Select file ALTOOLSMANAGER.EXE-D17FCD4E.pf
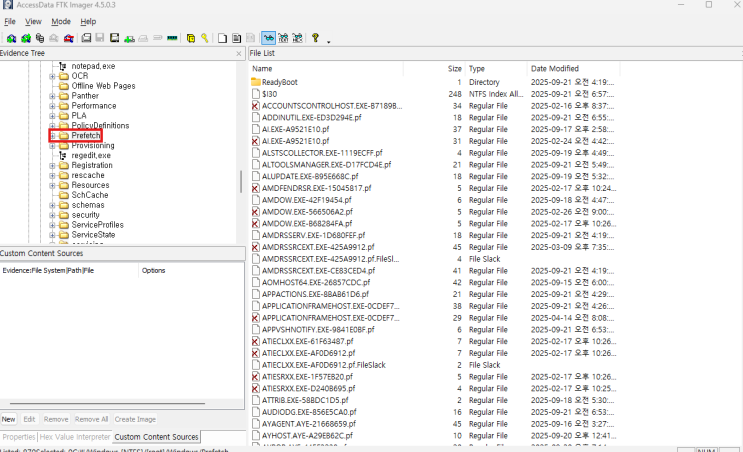 326,165
